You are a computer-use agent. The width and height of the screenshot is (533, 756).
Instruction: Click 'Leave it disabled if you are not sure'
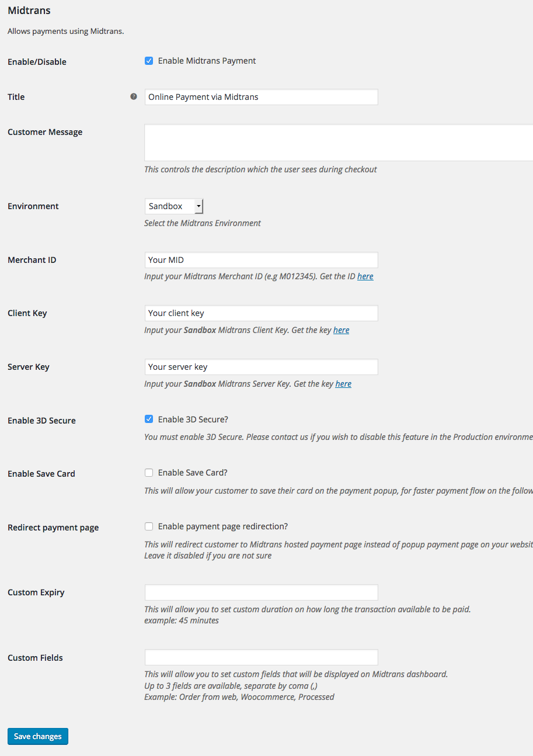(x=208, y=556)
